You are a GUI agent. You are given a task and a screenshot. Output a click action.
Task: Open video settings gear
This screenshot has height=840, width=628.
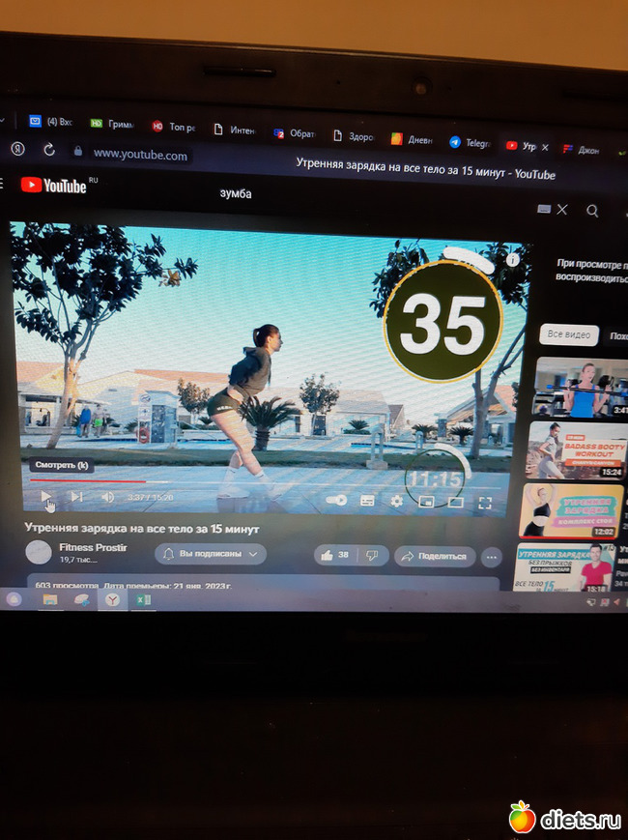click(396, 501)
